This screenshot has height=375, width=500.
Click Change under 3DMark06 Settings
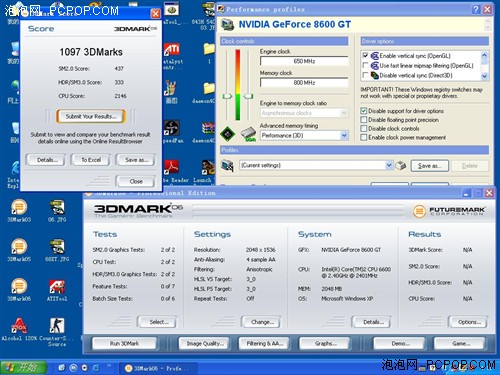pos(262,322)
